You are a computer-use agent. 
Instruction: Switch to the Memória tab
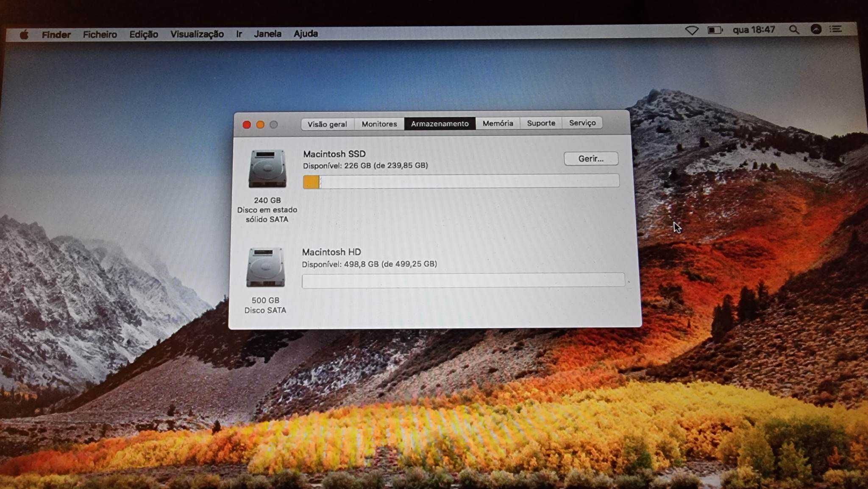click(498, 123)
